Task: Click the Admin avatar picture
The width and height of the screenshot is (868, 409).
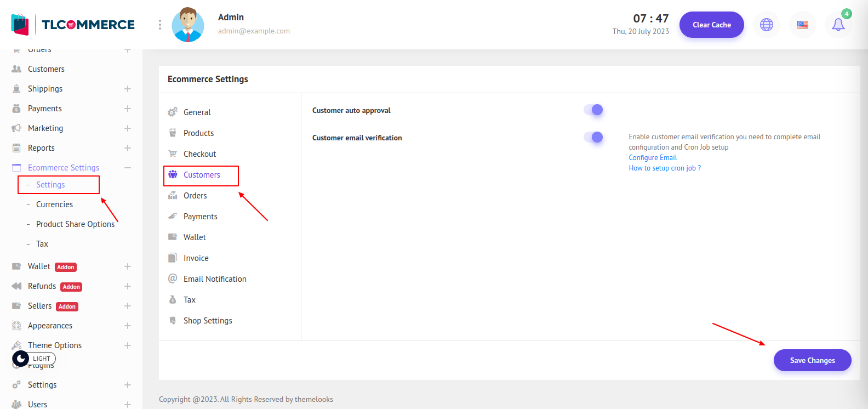Action: [x=188, y=25]
